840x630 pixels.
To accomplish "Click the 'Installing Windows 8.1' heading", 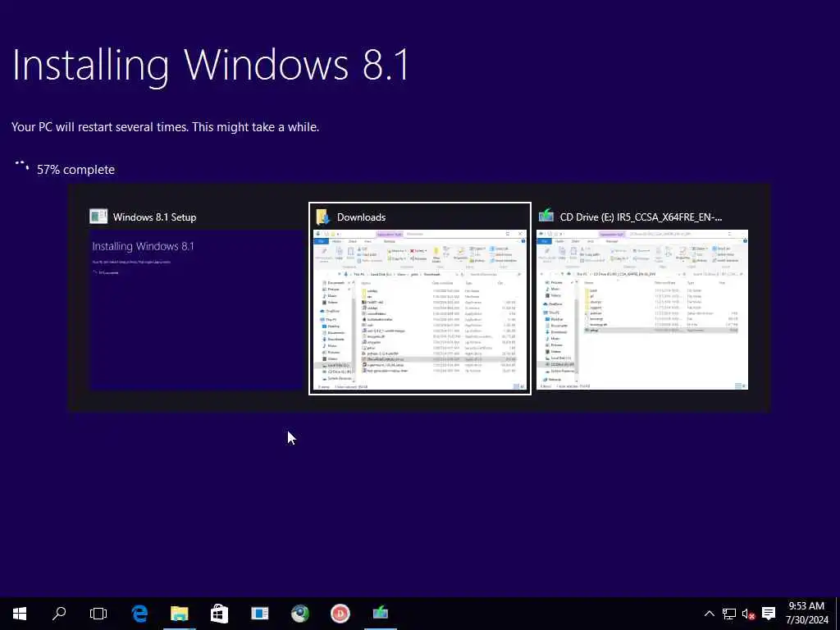I will point(211,66).
